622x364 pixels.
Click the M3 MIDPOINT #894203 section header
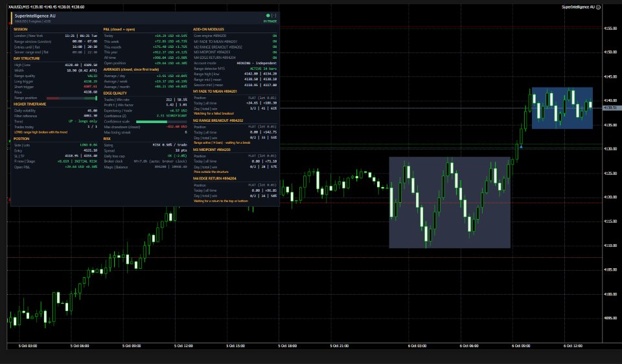pyautogui.click(x=212, y=150)
